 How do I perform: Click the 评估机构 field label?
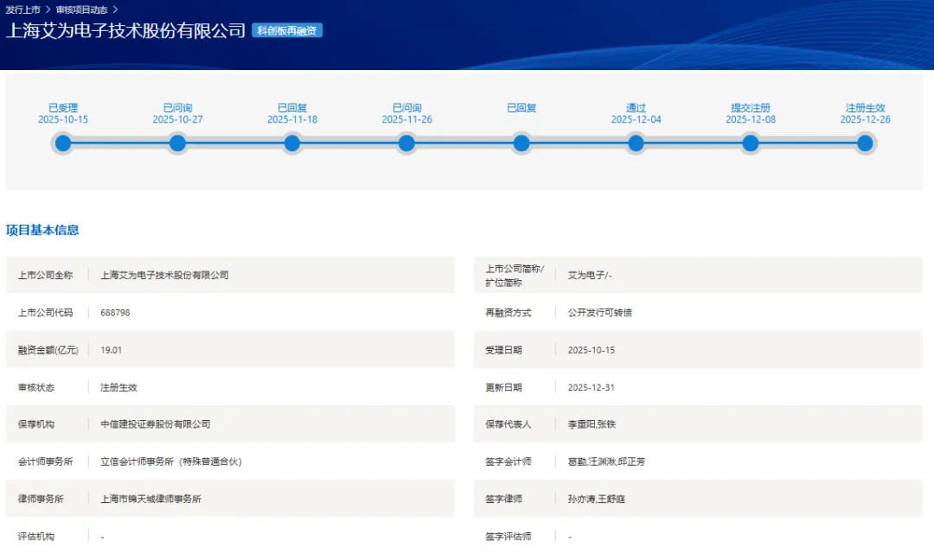[35, 536]
